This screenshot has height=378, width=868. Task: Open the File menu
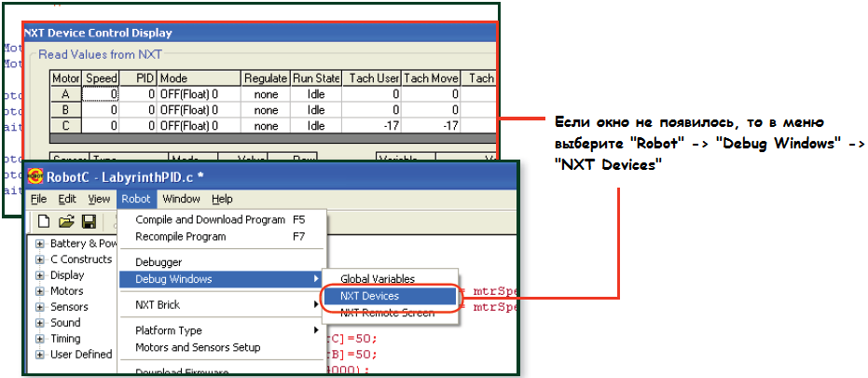pyautogui.click(x=39, y=199)
